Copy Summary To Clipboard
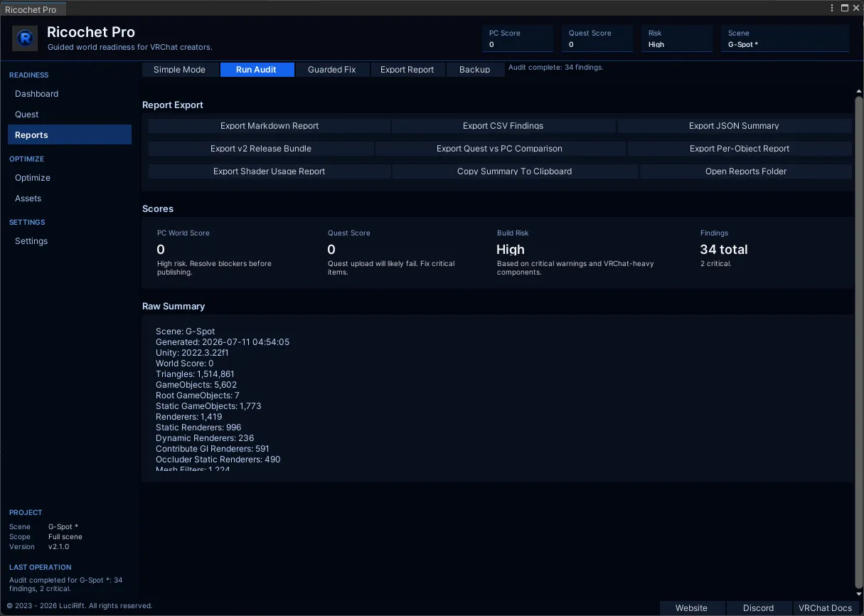Viewport: 864px width, 616px height. [x=515, y=171]
